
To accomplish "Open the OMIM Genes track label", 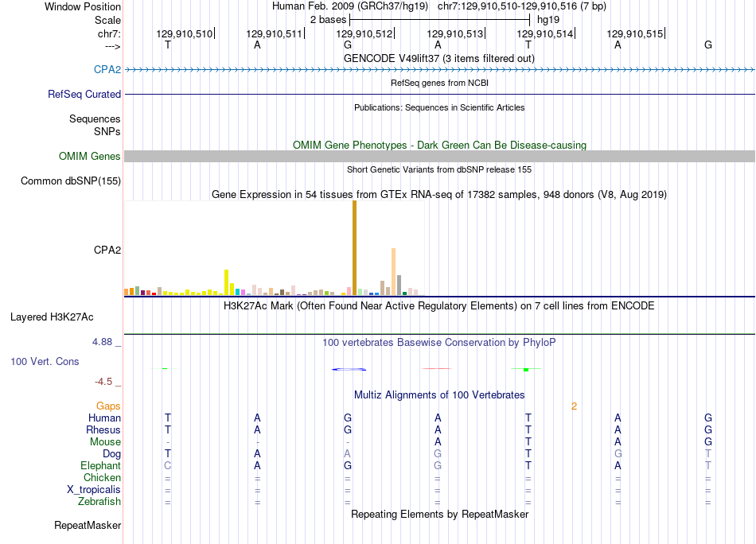I will (x=90, y=156).
